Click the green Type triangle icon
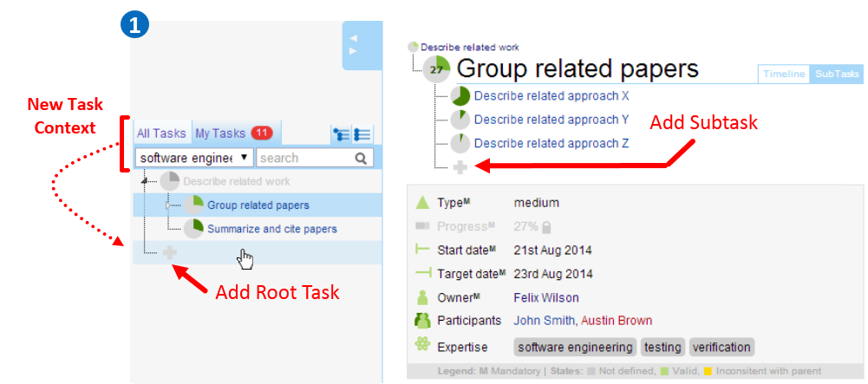Image resolution: width=868 pixels, height=384 pixels. [x=422, y=203]
